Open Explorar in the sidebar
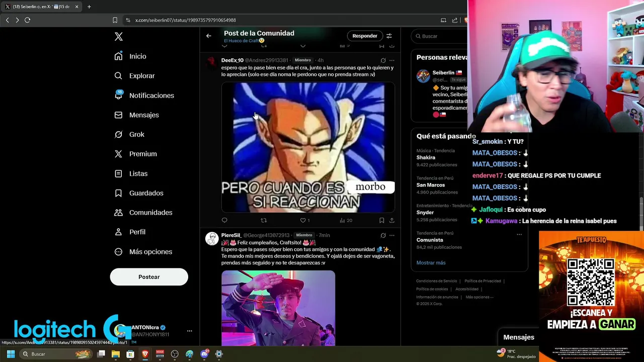Screen dimensions: 644x362 [134, 76]
